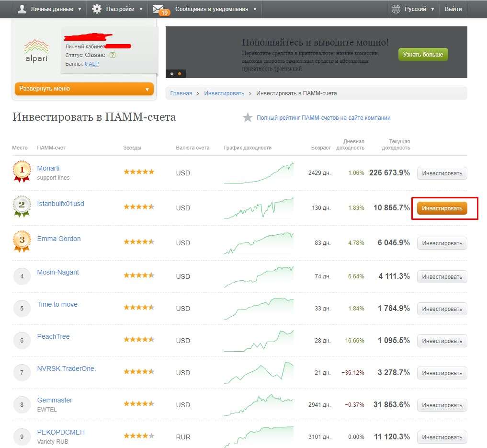The width and height of the screenshot is (487, 448).
Task: Click the star rating of PEKOPDCMEH
Action: (x=139, y=436)
